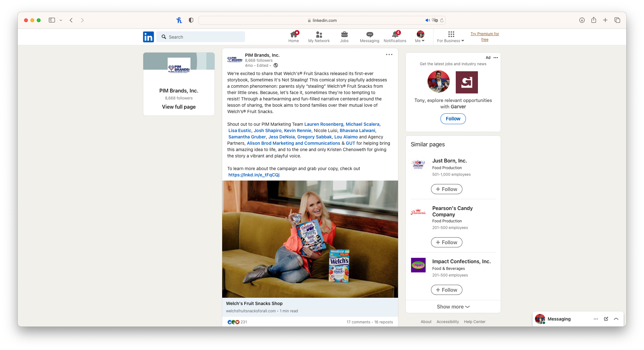Open View full page link
Image resolution: width=644 pixels, height=350 pixels.
pyautogui.click(x=179, y=107)
